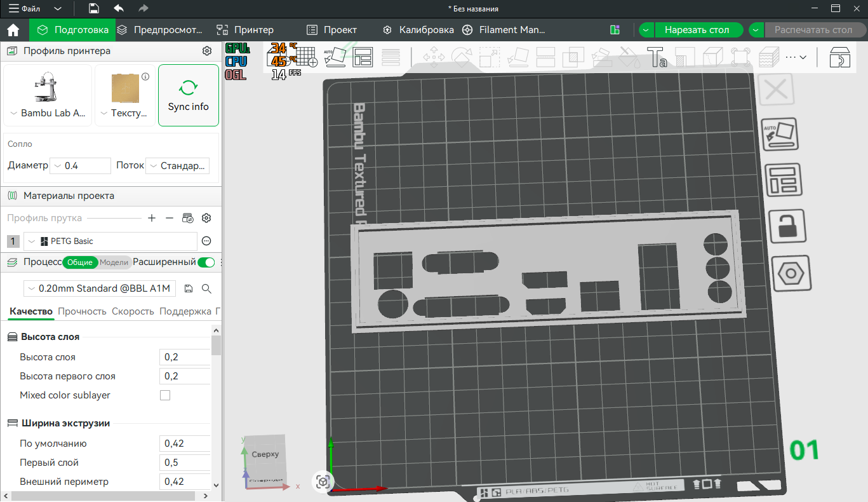Select the Text shape tool
Screen dimensions: 868x502
point(657,57)
